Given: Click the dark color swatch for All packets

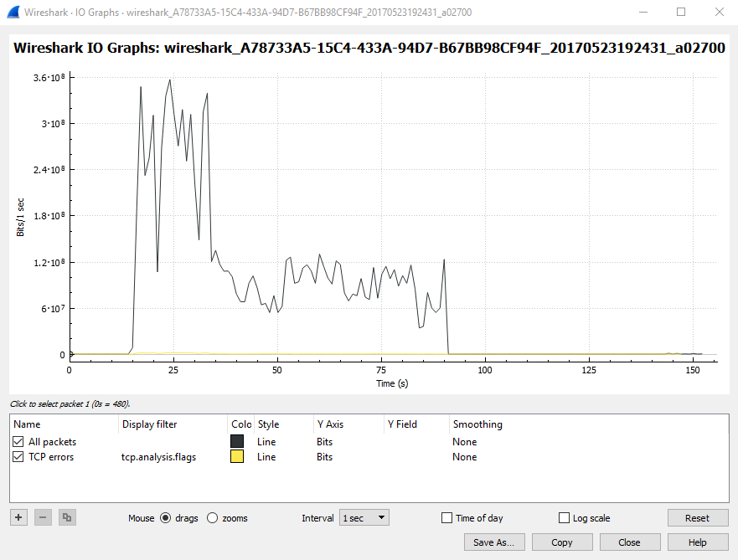Looking at the screenshot, I should pos(237,441).
